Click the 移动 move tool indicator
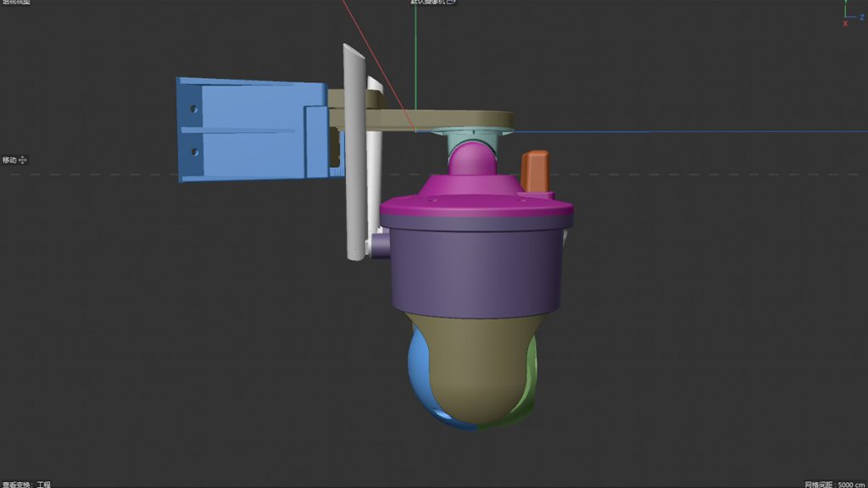 tap(14, 160)
